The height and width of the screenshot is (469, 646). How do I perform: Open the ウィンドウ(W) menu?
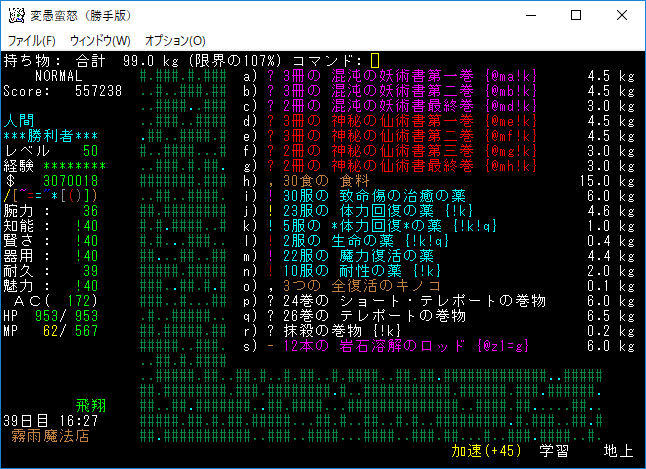(100, 41)
